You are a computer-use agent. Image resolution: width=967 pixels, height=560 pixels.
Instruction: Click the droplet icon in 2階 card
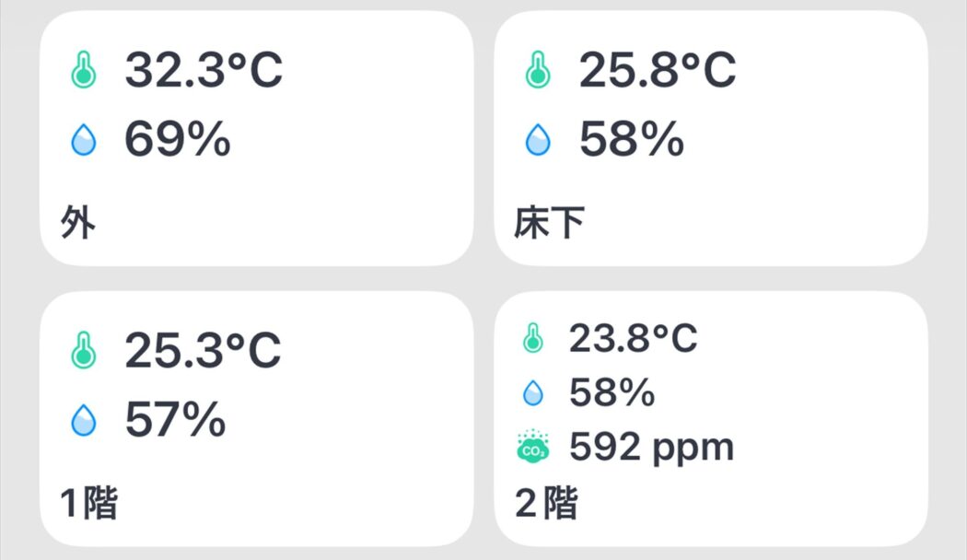click(533, 392)
